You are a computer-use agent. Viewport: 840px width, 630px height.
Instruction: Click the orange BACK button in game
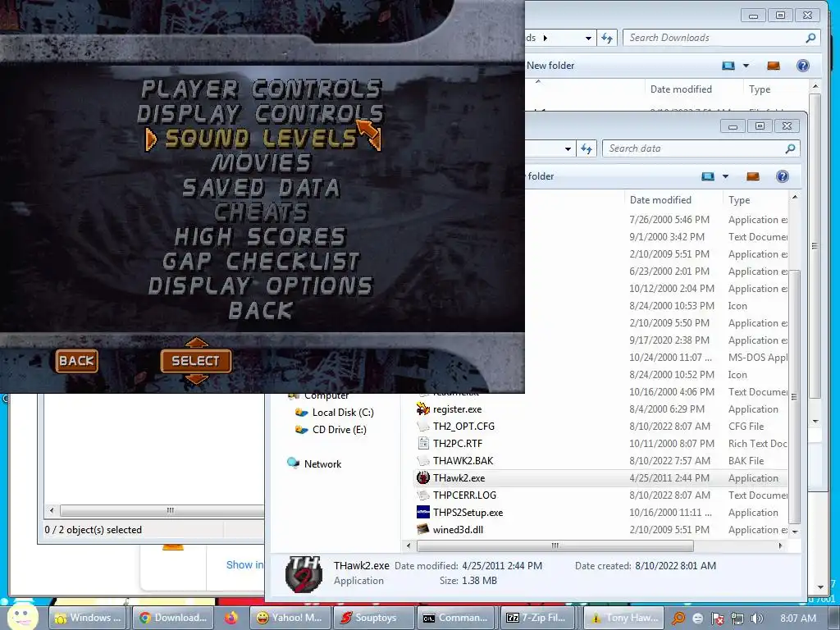(x=76, y=361)
